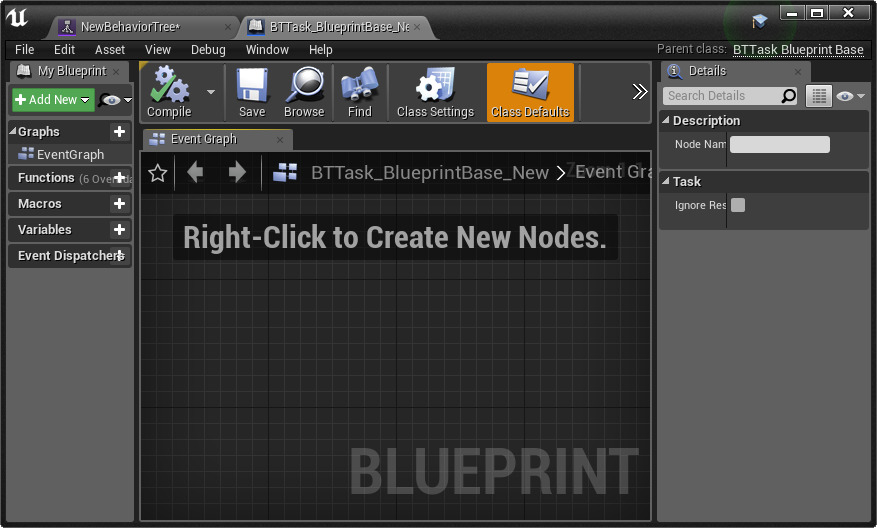Viewport: 877px width, 528px height.
Task: Click the Add New button
Action: [52, 100]
